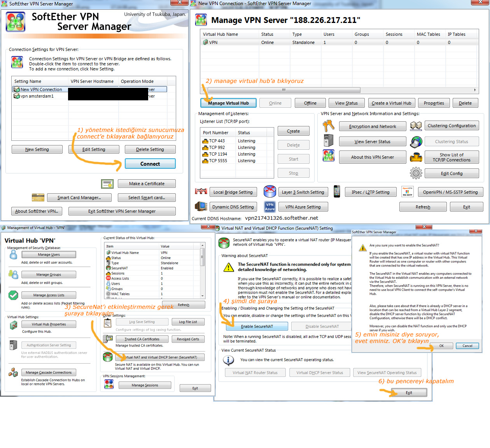
Task: Click the log notepad icon beside Log Save Setting
Action: coord(108,322)
